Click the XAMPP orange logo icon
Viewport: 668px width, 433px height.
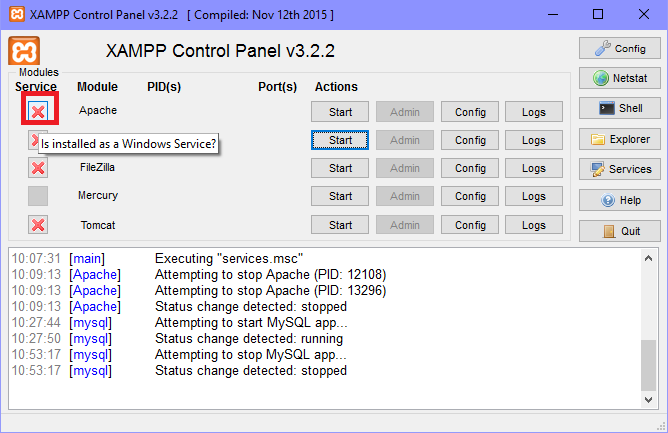pos(24,51)
